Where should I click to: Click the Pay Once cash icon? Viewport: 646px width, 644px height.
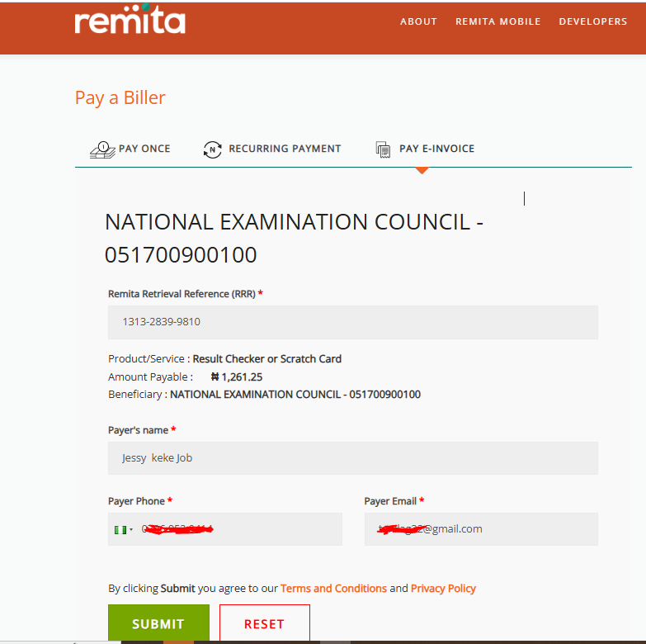[x=102, y=149]
